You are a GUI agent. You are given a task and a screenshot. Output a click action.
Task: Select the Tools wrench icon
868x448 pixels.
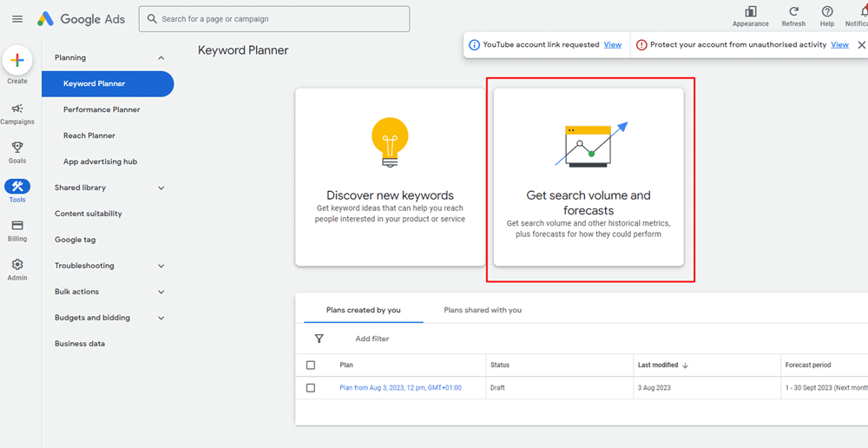pos(17,186)
